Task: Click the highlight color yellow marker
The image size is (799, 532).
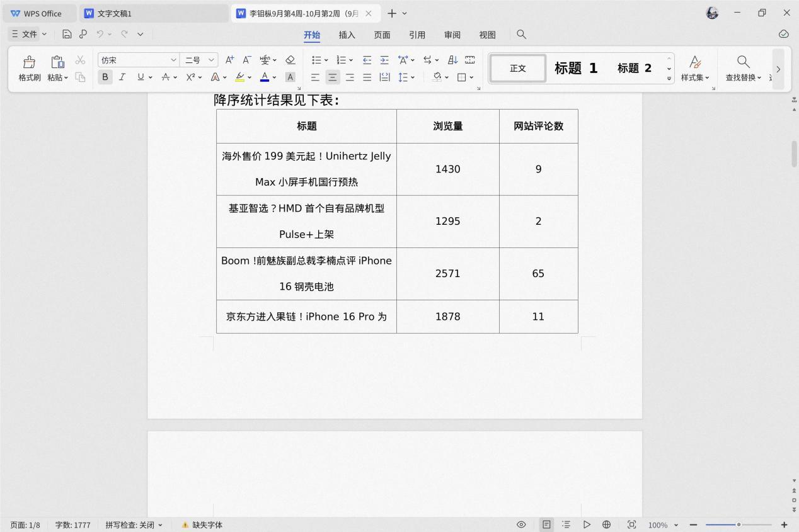Action: click(239, 77)
